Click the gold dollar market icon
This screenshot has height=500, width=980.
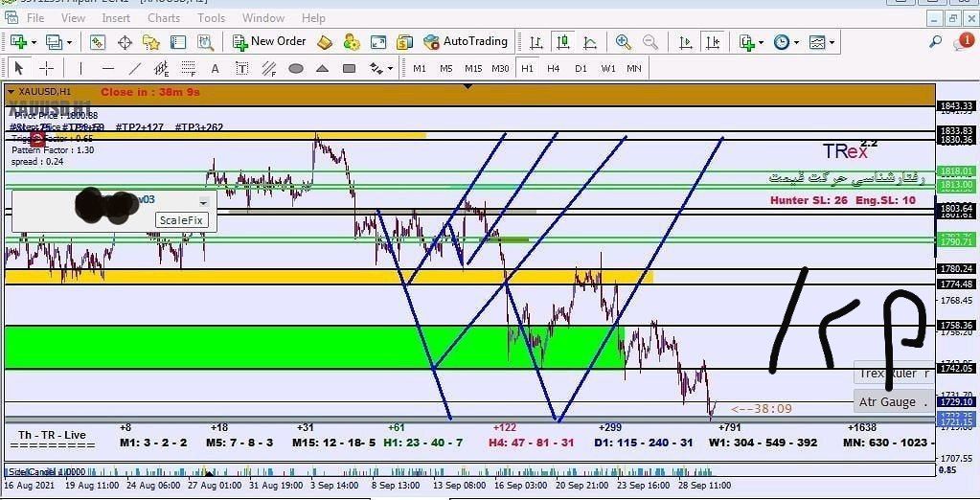(405, 42)
